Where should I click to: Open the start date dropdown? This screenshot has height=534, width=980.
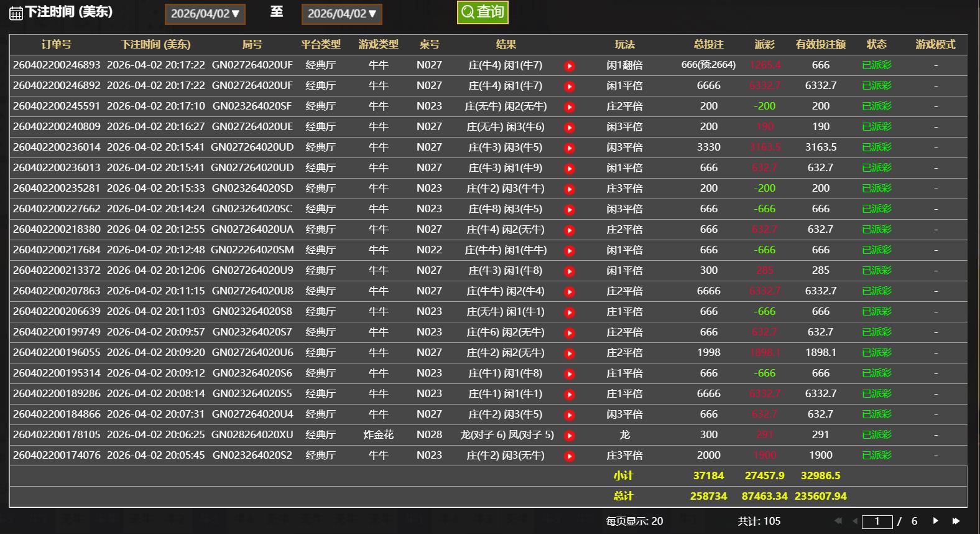click(205, 14)
